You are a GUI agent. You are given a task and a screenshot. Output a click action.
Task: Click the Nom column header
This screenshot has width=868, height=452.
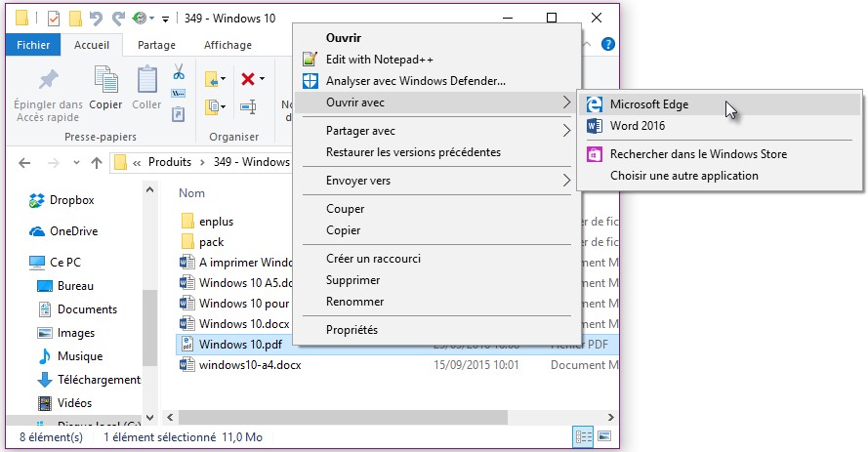pyautogui.click(x=191, y=193)
